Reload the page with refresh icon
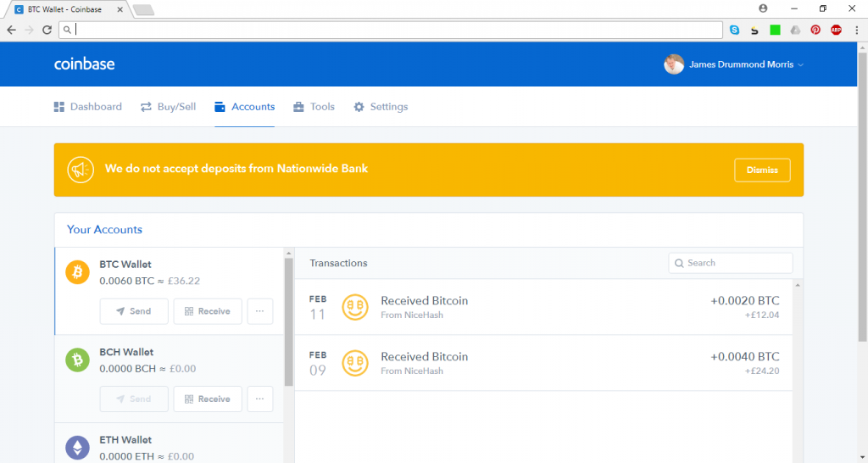 coord(47,30)
